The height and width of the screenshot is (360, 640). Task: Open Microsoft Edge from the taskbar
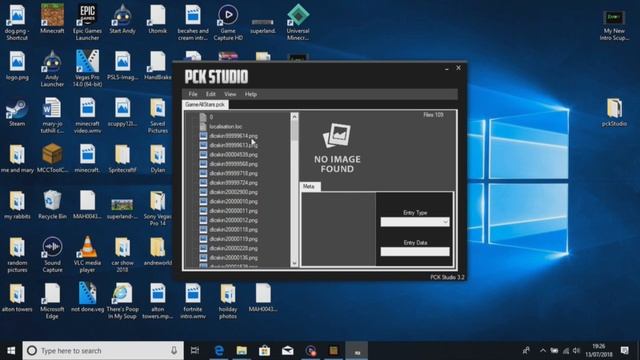[219, 351]
